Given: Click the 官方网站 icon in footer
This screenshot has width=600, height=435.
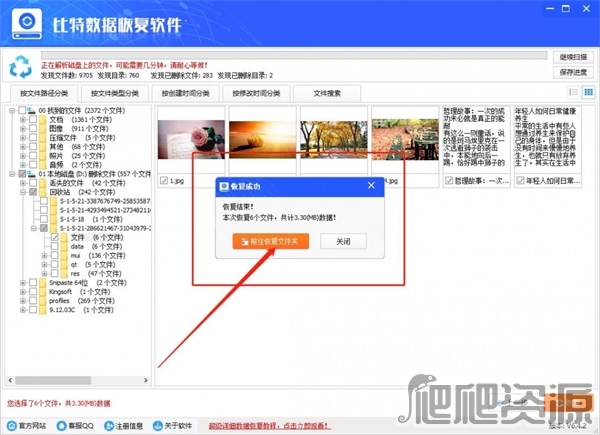Looking at the screenshot, I should click(12, 425).
